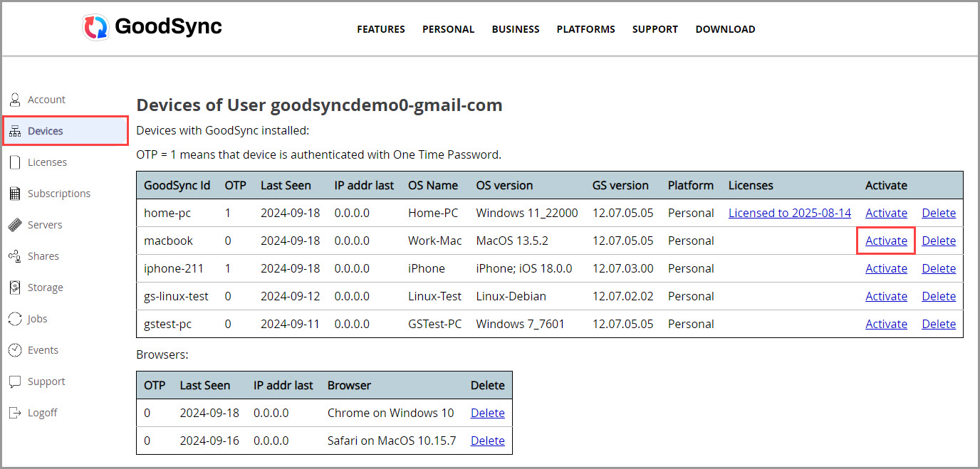Screen dimensions: 980x469
Task: Open the Features menu item
Action: click(380, 29)
